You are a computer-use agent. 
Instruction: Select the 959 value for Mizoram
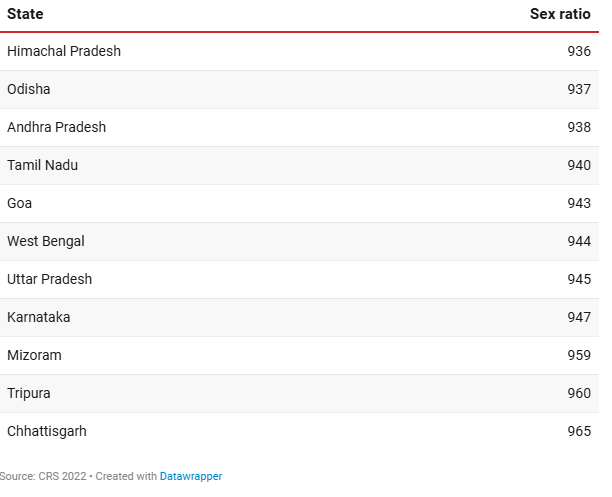point(579,355)
